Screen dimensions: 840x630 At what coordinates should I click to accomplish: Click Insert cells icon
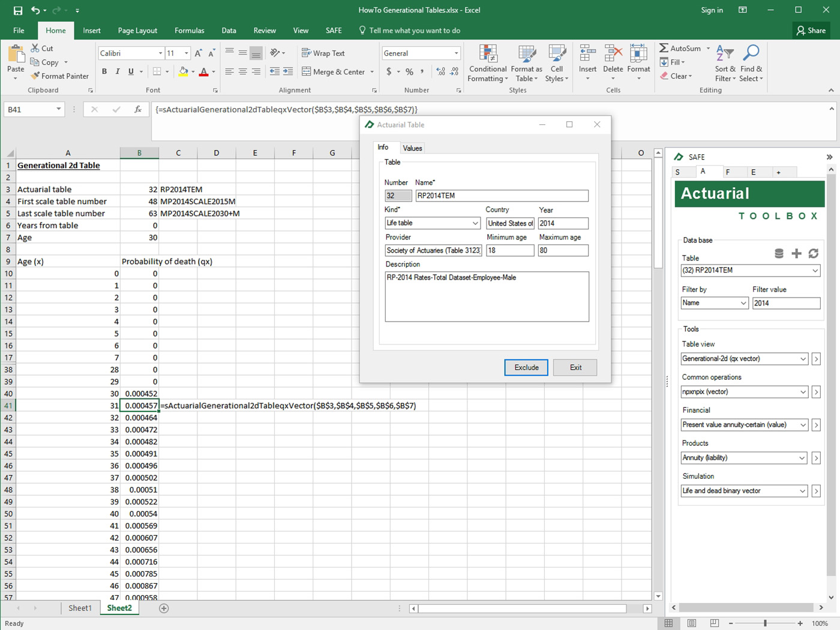tap(587, 54)
